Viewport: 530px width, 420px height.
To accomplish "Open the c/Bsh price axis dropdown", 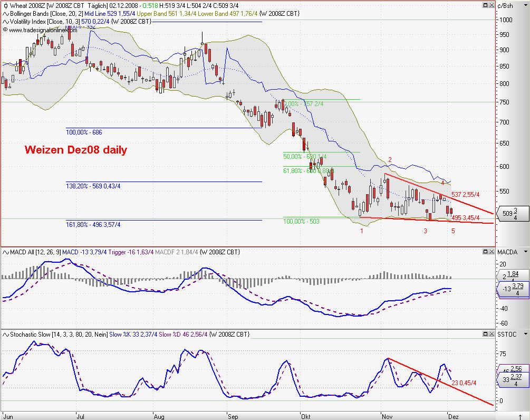I will (525, 6).
